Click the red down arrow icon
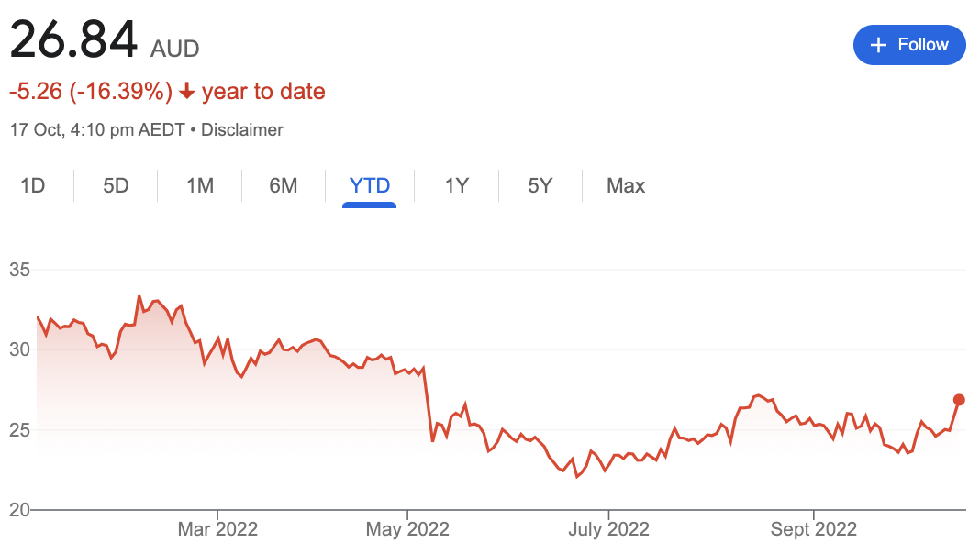Viewport: 980px width, 554px height. [186, 92]
